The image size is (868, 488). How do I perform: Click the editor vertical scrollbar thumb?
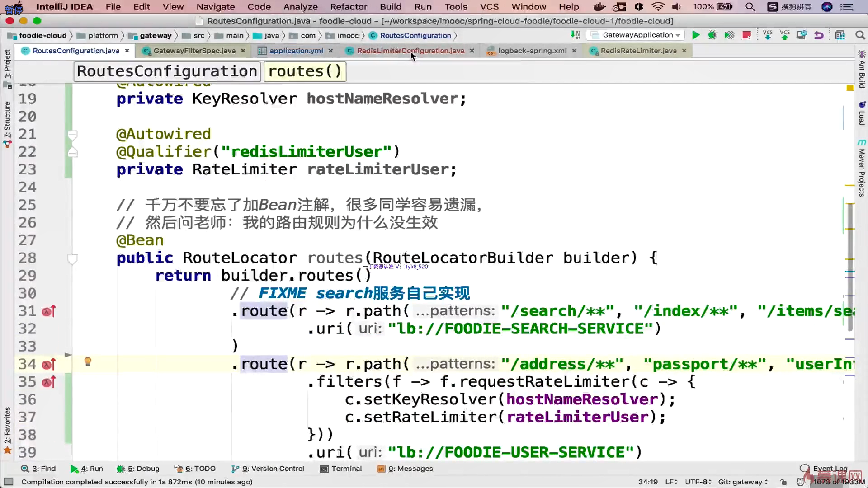[850, 267]
